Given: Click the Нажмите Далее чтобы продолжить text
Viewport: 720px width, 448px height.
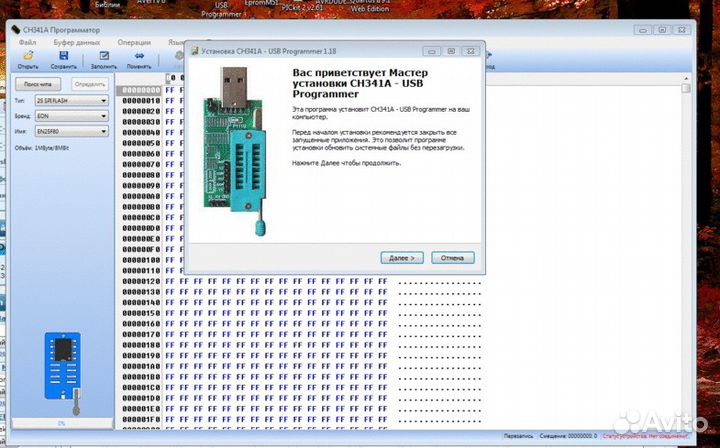Looking at the screenshot, I should pyautogui.click(x=346, y=163).
